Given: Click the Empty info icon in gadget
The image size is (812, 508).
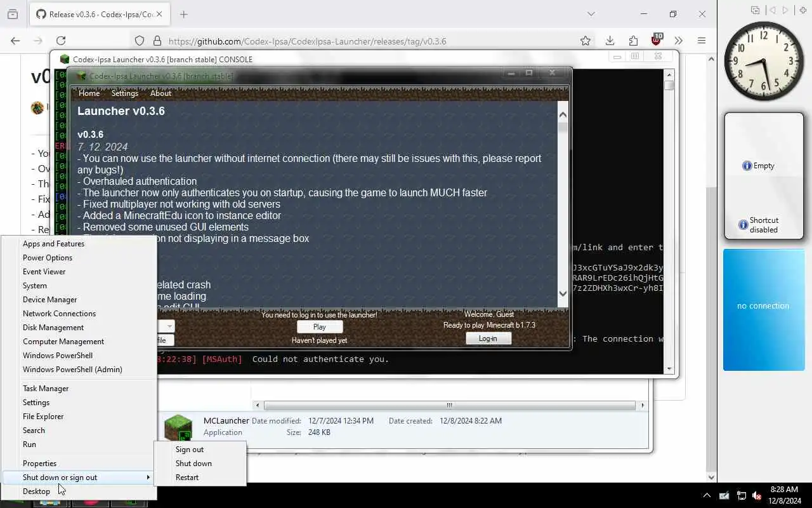Looking at the screenshot, I should click(x=747, y=166).
